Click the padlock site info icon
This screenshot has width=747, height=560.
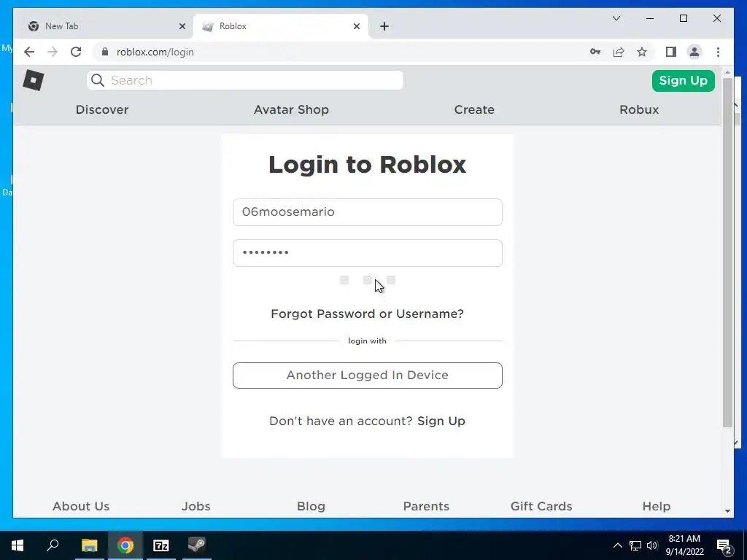(x=105, y=52)
